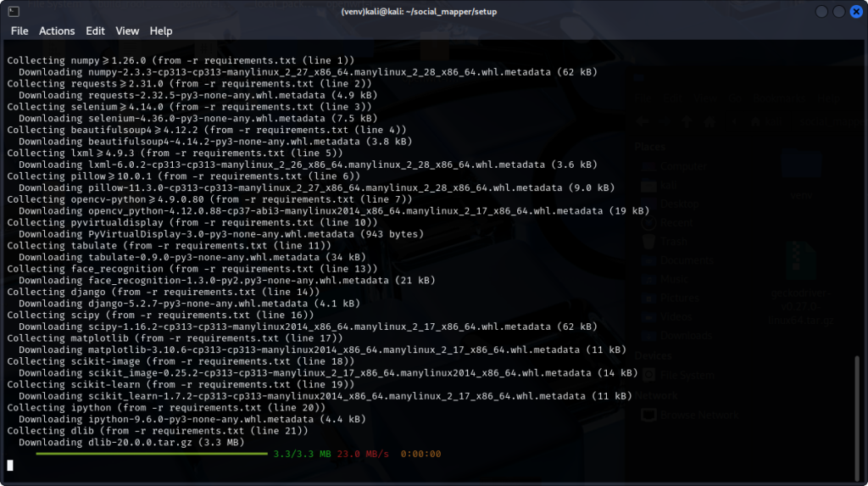Open the File menu
Image resolution: width=868 pixels, height=486 pixels.
(19, 31)
